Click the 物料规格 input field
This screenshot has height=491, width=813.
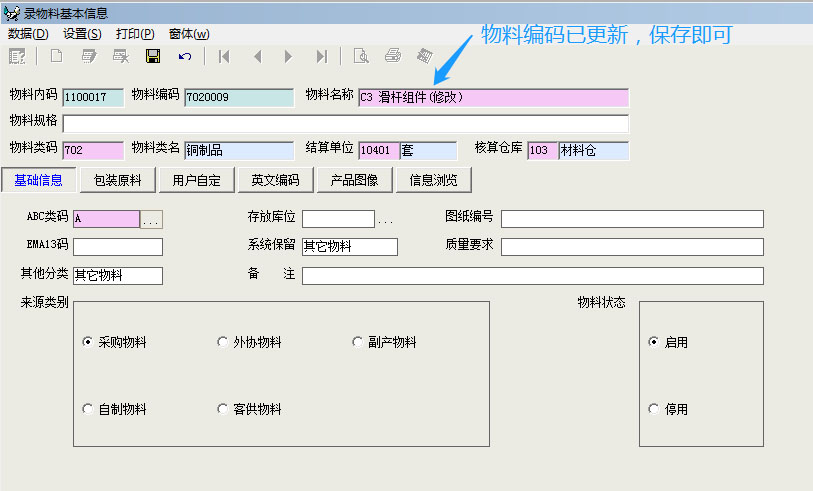345,124
